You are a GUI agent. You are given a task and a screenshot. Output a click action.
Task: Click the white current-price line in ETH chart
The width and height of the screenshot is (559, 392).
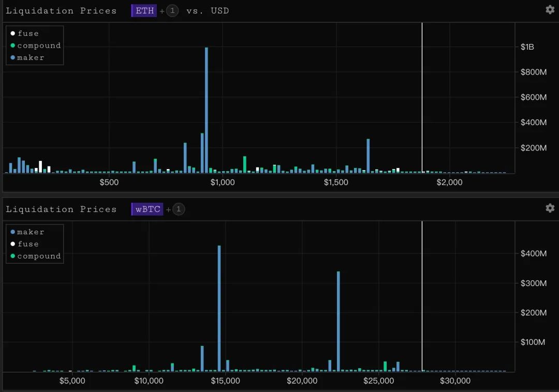[x=422, y=98]
